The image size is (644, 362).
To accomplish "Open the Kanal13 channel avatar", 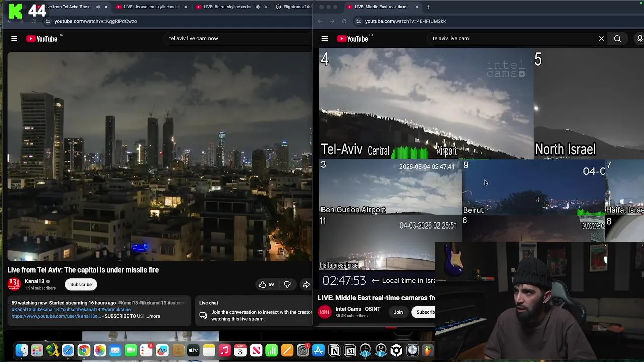I will point(14,284).
